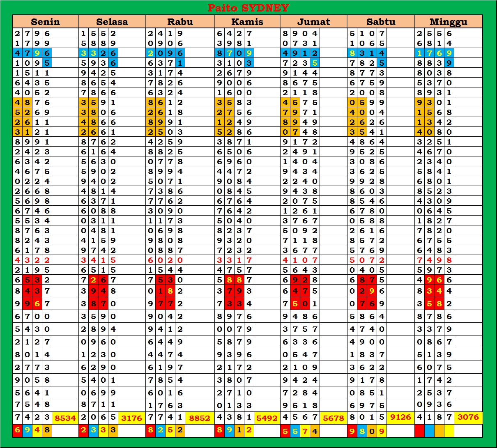497x448 pixels.
Task: Pick the empty orange swatch under Minggu
Action: [x=439, y=431]
